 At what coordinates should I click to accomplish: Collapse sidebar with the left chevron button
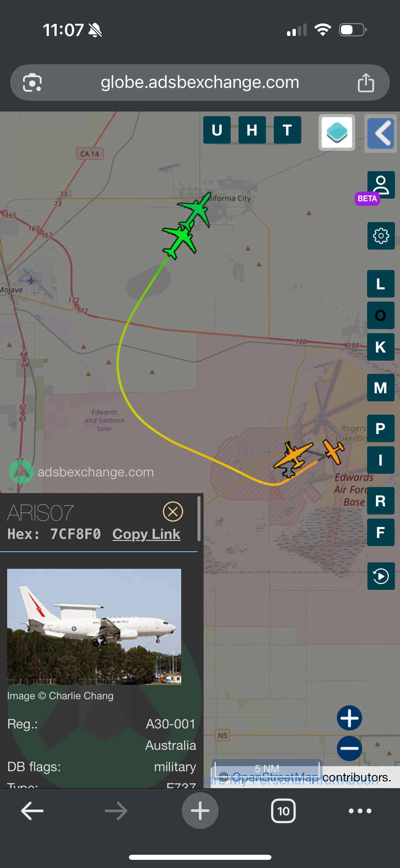pyautogui.click(x=381, y=133)
